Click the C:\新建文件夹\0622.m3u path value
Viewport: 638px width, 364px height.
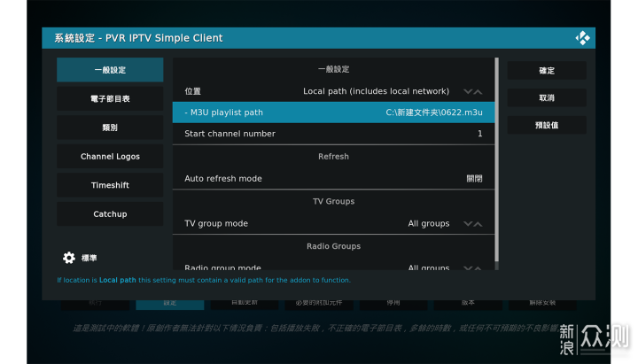(x=433, y=112)
